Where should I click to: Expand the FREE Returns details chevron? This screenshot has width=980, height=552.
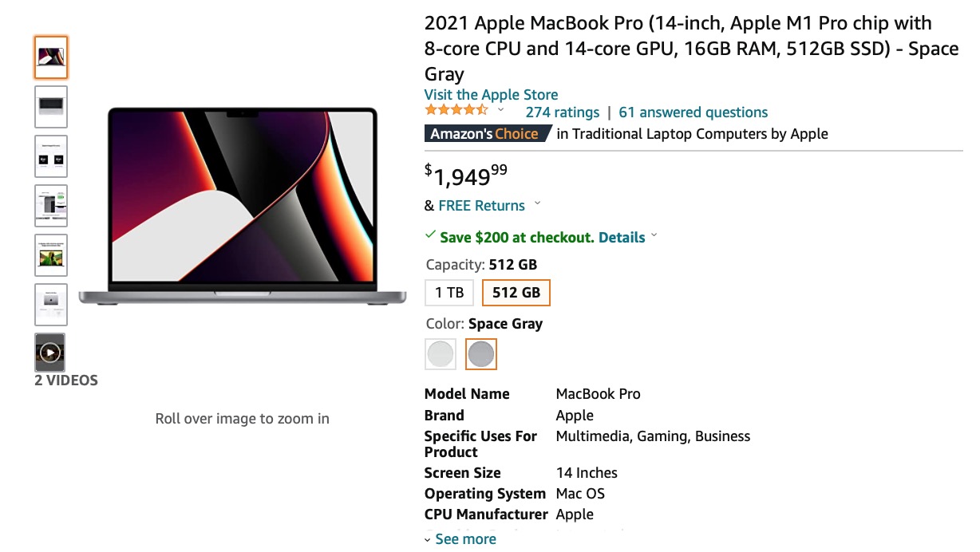[x=537, y=204]
